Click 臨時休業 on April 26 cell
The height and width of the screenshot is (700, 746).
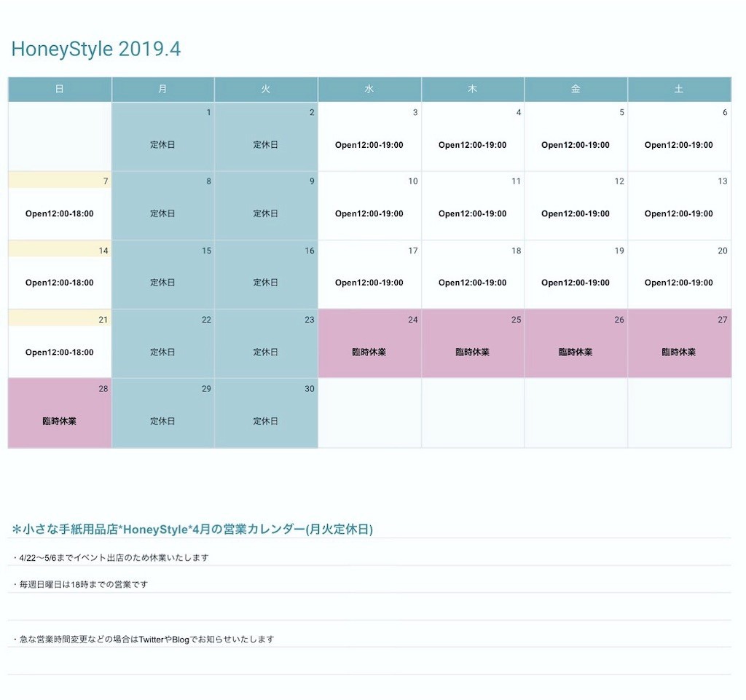pos(576,352)
